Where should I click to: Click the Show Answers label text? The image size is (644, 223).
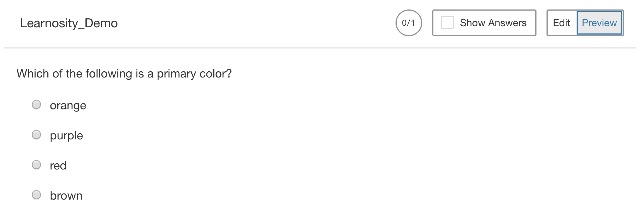click(x=493, y=23)
